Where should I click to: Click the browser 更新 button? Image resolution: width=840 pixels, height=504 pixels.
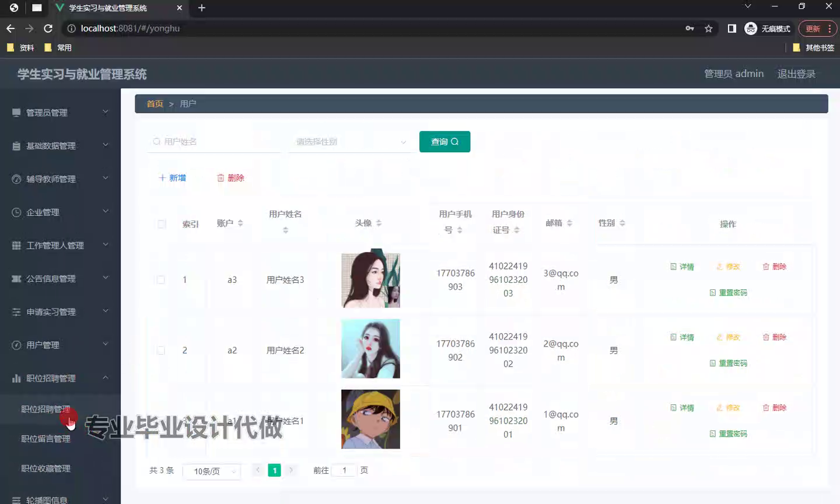point(817,29)
